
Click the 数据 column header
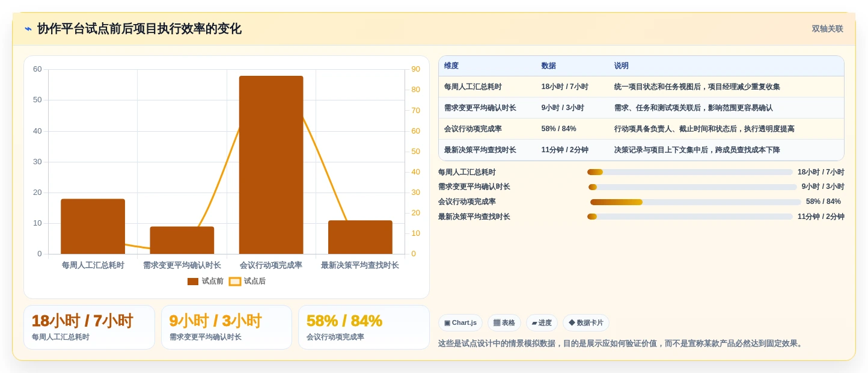(x=548, y=66)
